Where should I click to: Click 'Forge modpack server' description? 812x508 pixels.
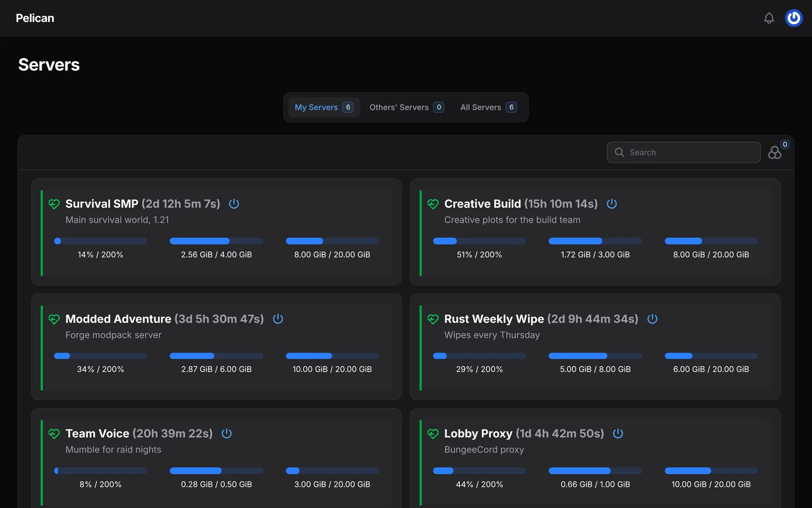[x=113, y=335]
